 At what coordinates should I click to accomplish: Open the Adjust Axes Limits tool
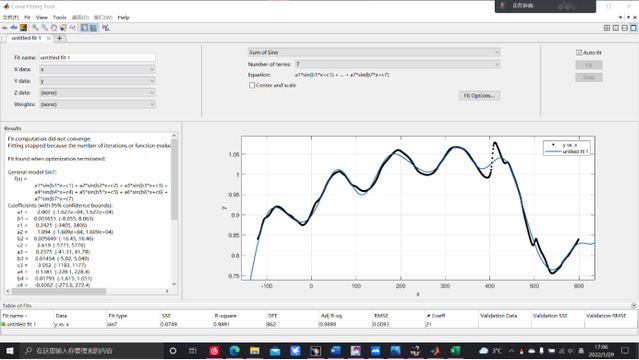106,28
